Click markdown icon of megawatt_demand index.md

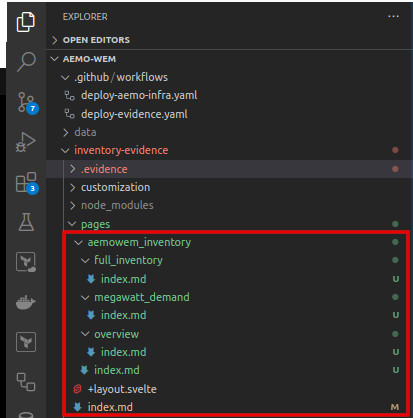(91, 315)
